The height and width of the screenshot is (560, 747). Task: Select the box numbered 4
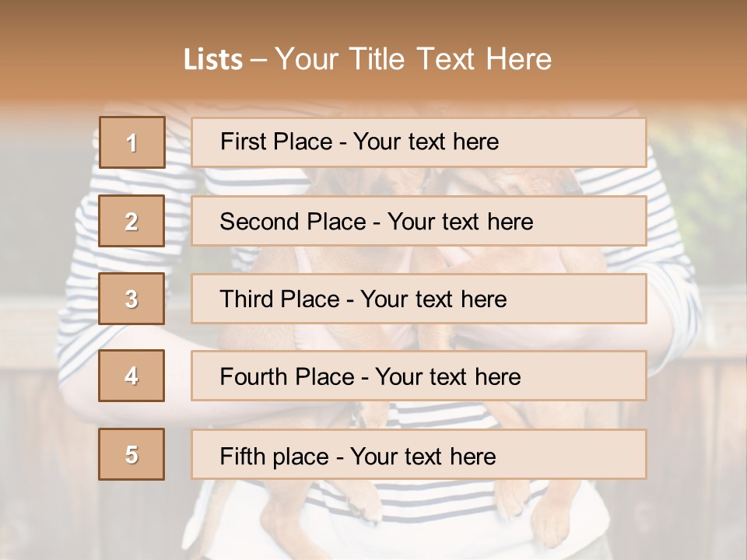coord(132,376)
